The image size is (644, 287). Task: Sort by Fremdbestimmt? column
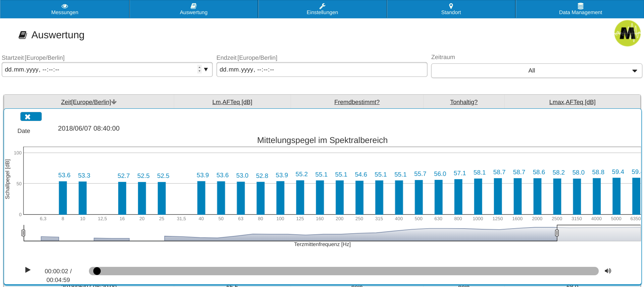(357, 102)
